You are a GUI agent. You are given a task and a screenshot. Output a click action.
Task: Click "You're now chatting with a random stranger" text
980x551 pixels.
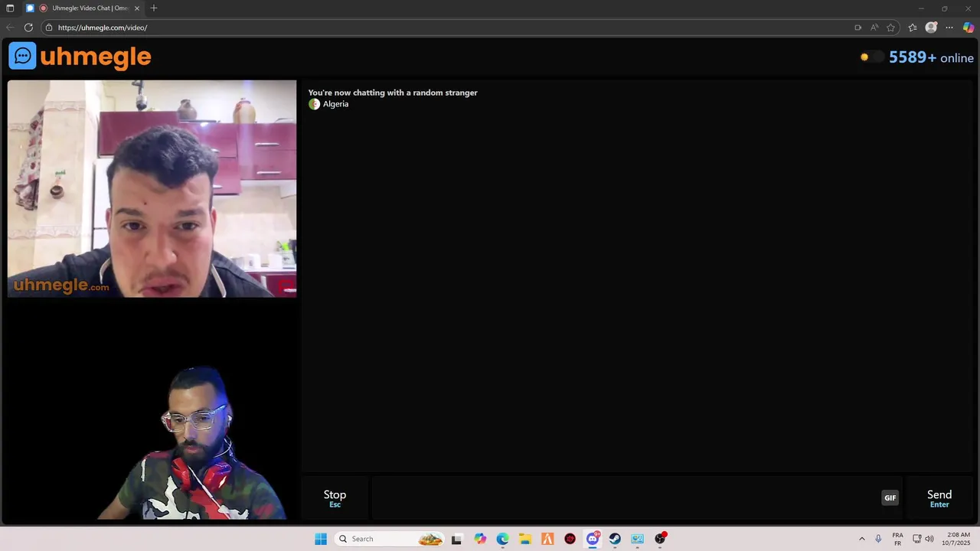393,93
